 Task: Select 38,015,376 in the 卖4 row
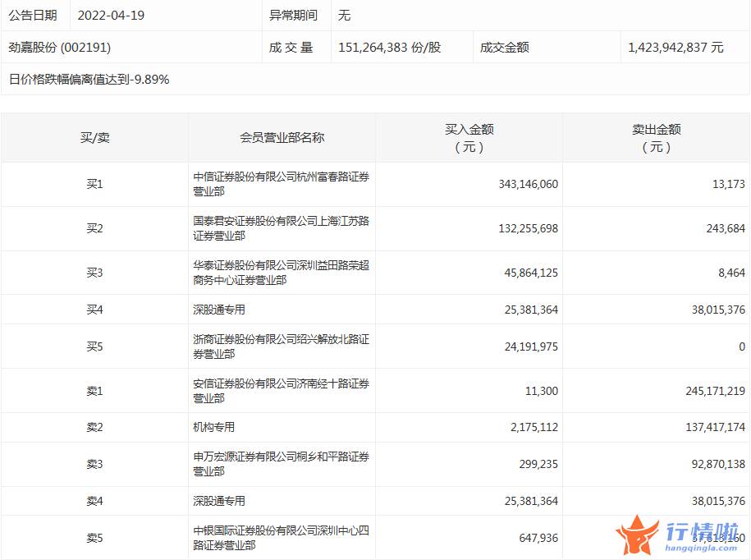(x=718, y=501)
